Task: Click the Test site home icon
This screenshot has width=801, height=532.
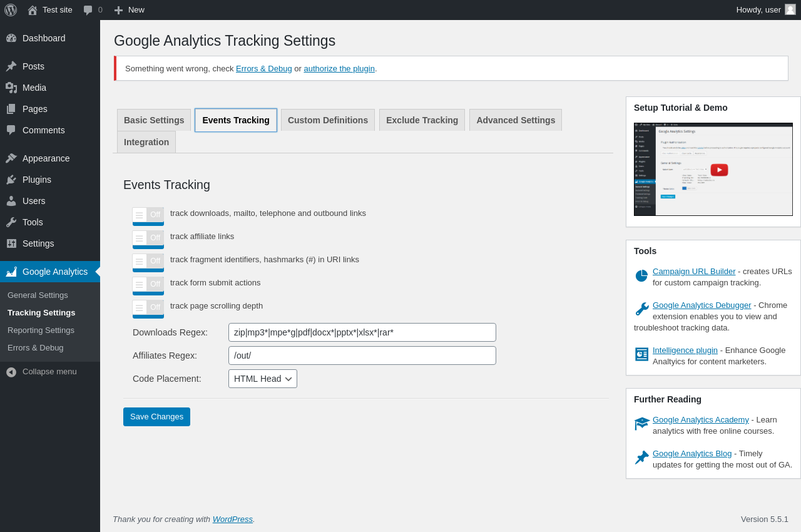Action: coord(33,10)
